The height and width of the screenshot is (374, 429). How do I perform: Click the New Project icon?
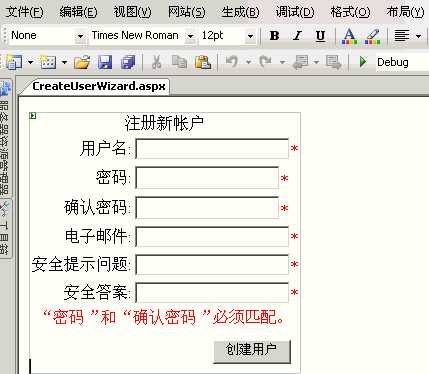[x=14, y=62]
